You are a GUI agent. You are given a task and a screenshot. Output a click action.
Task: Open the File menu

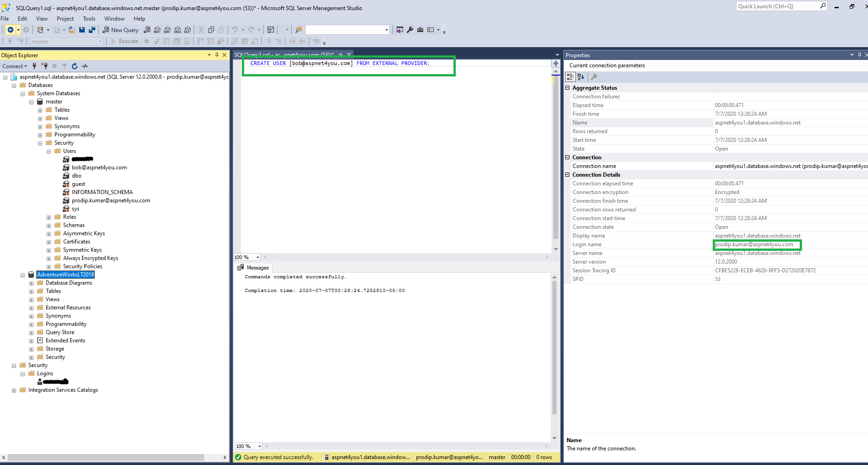(x=5, y=19)
